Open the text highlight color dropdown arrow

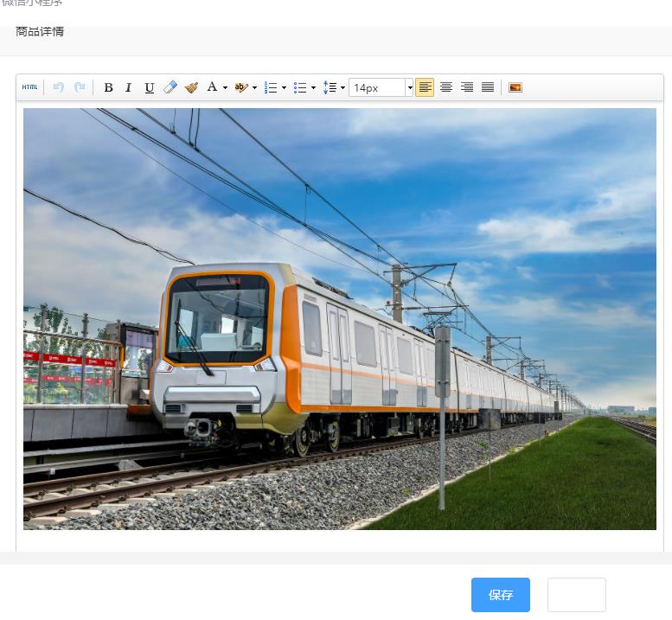(254, 88)
